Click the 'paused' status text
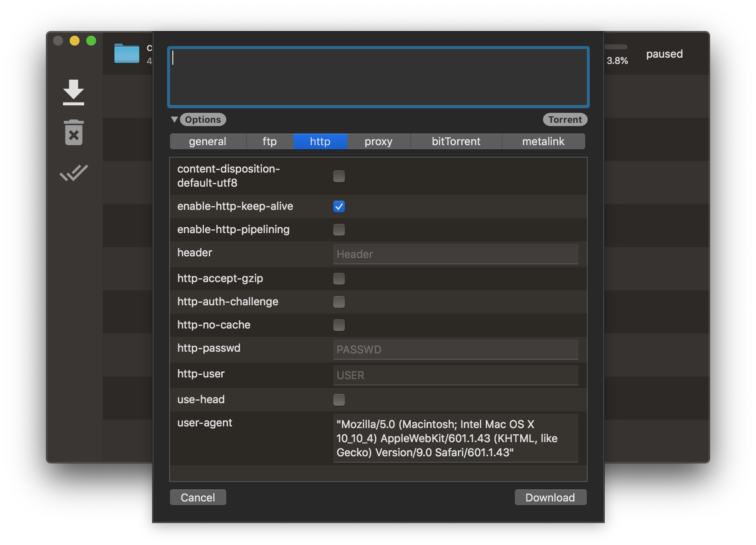Image resolution: width=756 pixels, height=545 pixels. (x=664, y=54)
